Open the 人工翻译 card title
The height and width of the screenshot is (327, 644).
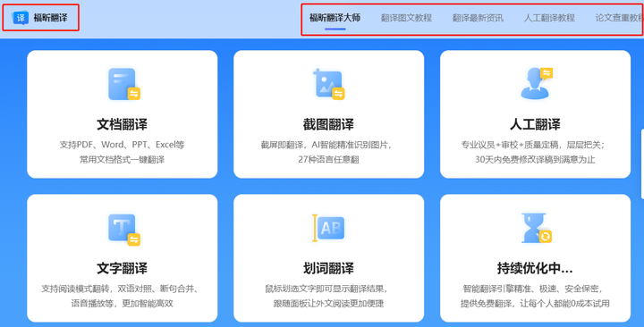click(535, 124)
